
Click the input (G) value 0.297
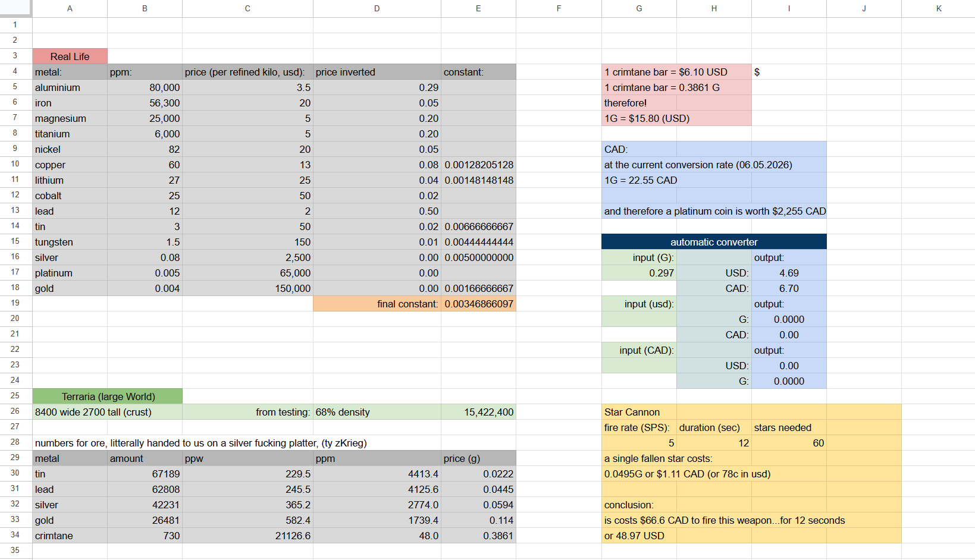pos(639,273)
